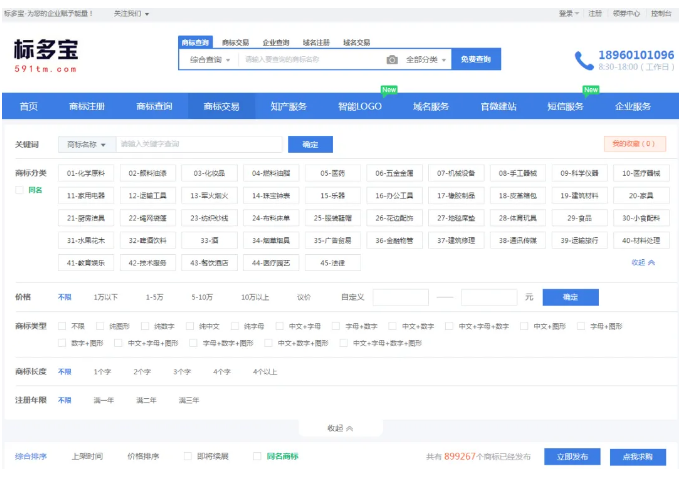Go to the 商标注册 navigation tab
This screenshot has width=694, height=487.
86,106
